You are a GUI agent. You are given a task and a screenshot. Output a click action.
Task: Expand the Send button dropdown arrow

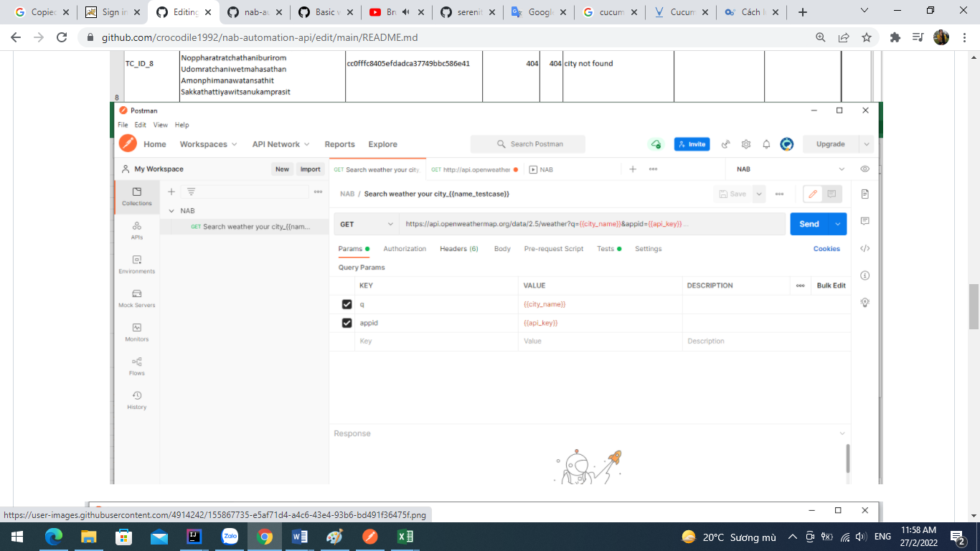tap(838, 224)
